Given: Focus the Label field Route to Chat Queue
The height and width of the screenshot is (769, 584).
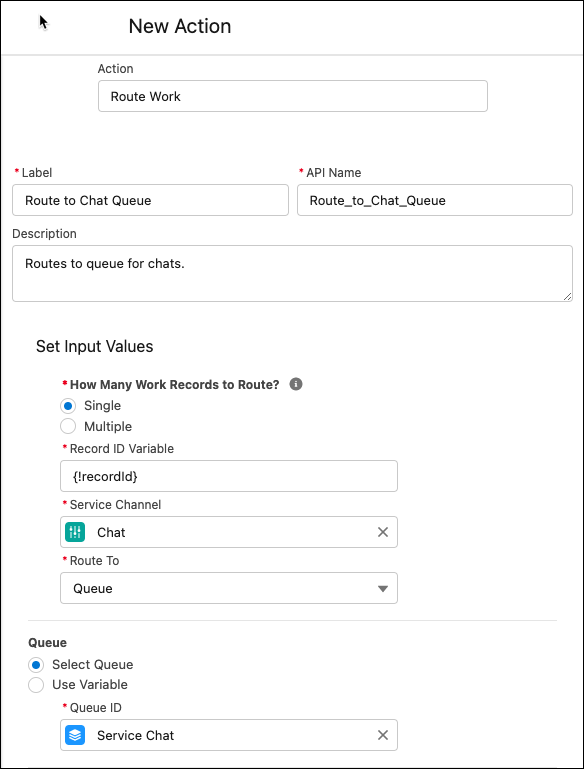Looking at the screenshot, I should coord(151,200).
